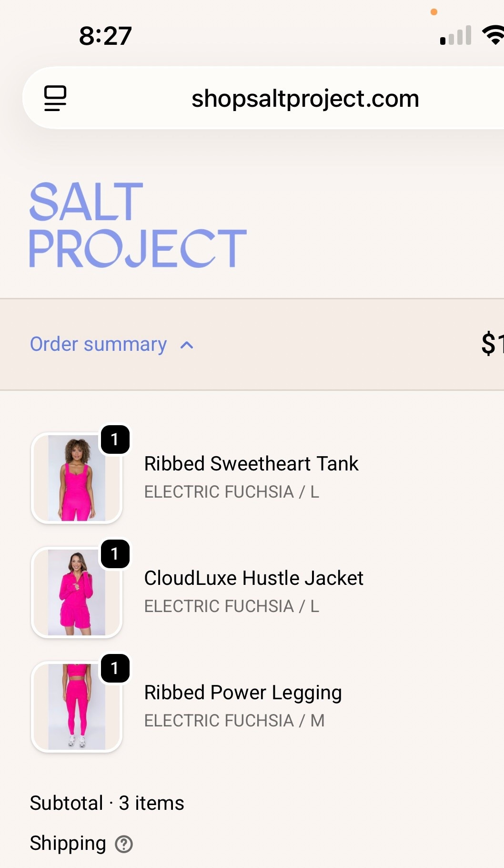Tap the Shipping help question mark icon
504x868 pixels.
124,843
